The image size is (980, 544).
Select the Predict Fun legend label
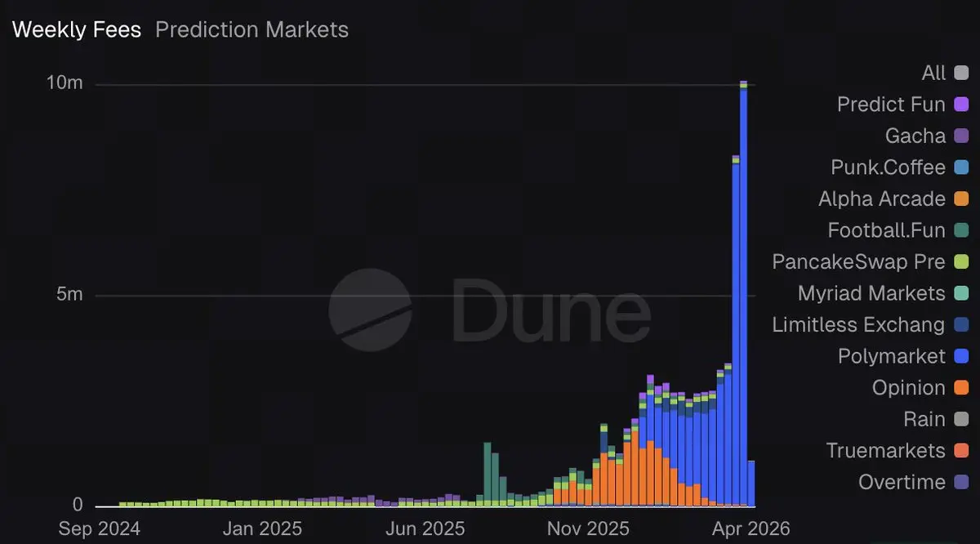tap(891, 105)
